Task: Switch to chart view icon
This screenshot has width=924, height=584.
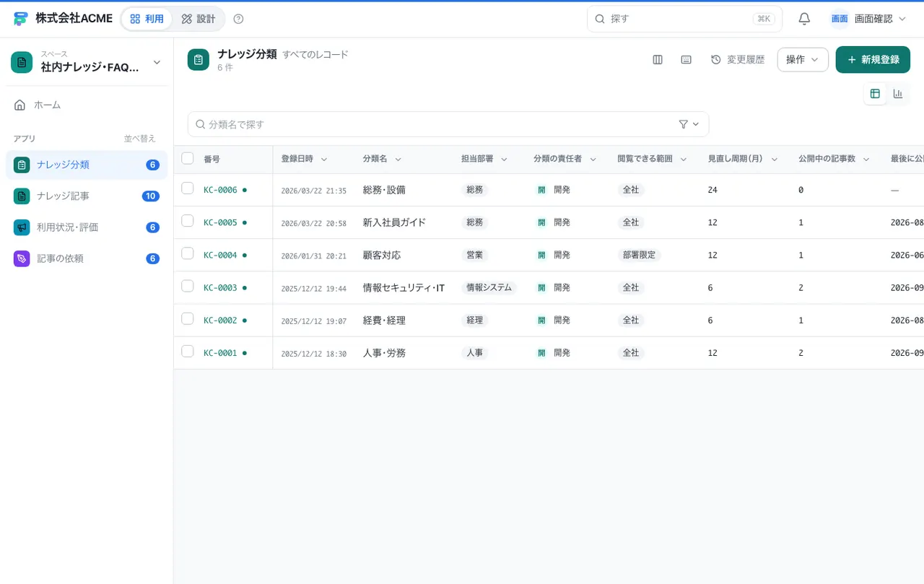Action: click(x=898, y=94)
